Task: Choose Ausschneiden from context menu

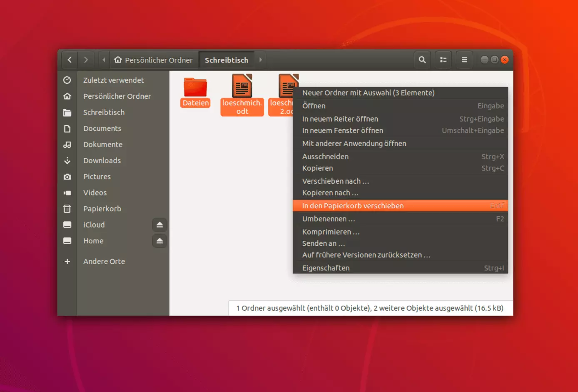Action: [x=400, y=157]
